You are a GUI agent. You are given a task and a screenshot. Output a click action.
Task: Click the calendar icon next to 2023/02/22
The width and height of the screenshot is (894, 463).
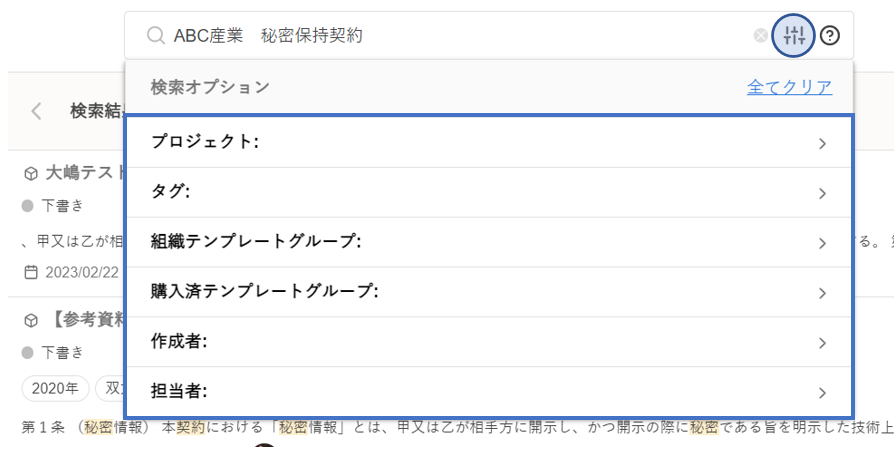(30, 272)
